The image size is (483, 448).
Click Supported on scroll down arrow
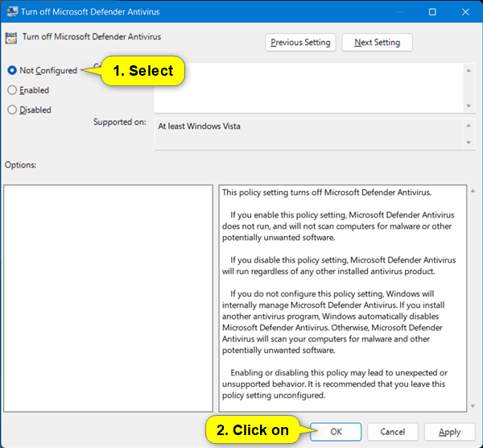(x=469, y=143)
